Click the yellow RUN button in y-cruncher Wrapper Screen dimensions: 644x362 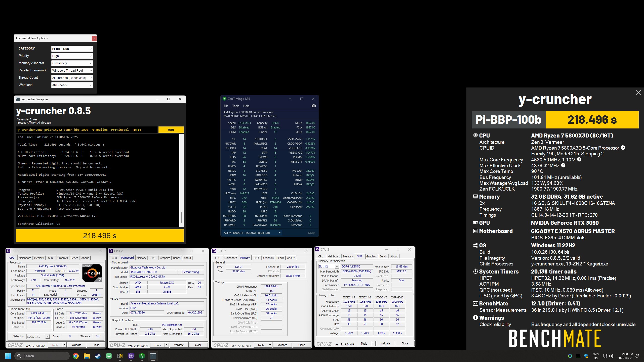click(x=171, y=130)
